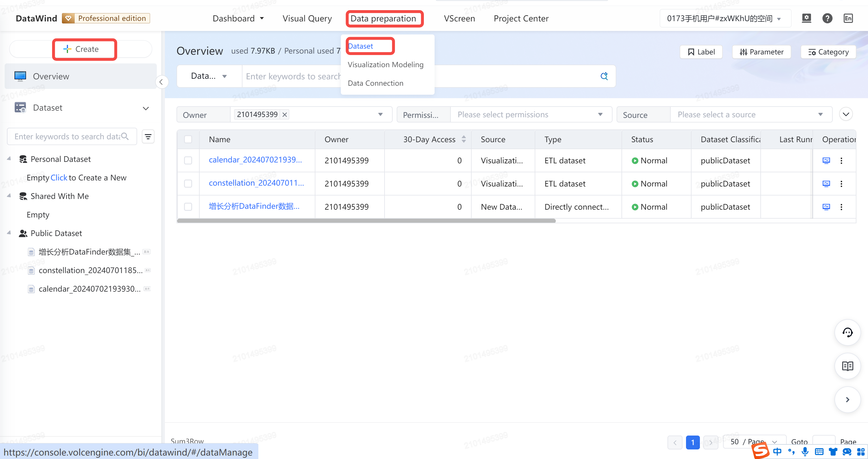This screenshot has width=868, height=459.
Task: Open calendar_202407021939 dataset link
Action: 255,160
